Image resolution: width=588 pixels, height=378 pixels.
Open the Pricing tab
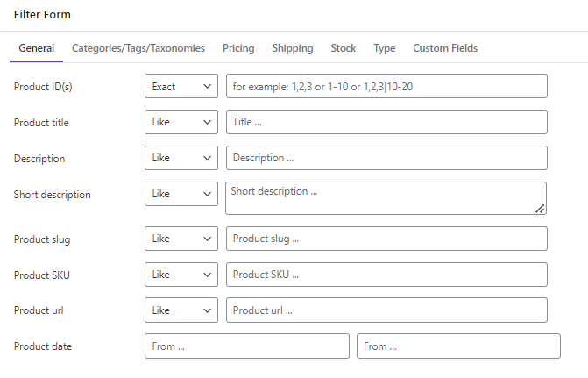click(238, 48)
